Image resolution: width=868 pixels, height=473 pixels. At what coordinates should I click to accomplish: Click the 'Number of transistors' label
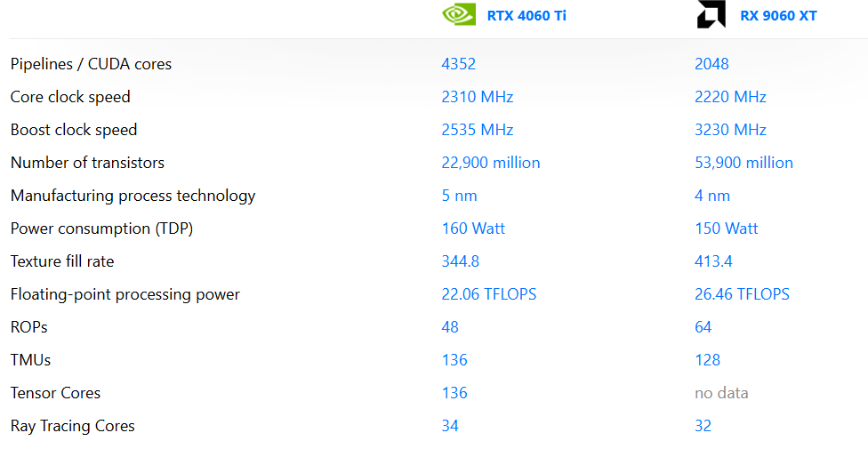(87, 163)
